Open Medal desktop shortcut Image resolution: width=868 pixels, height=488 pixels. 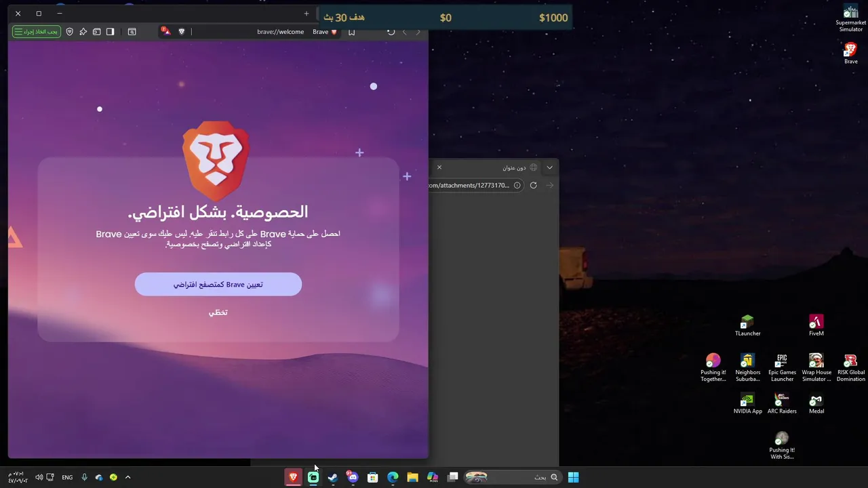(816, 403)
